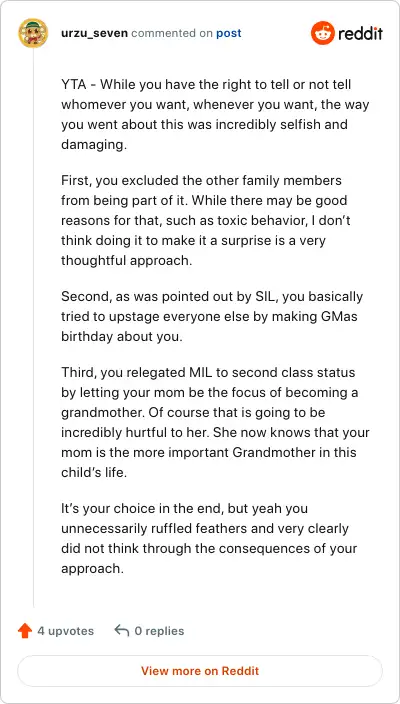Click the paragraph starting "It's your choice"
Image resolution: width=400 pixels, height=704 pixels.
(x=209, y=538)
